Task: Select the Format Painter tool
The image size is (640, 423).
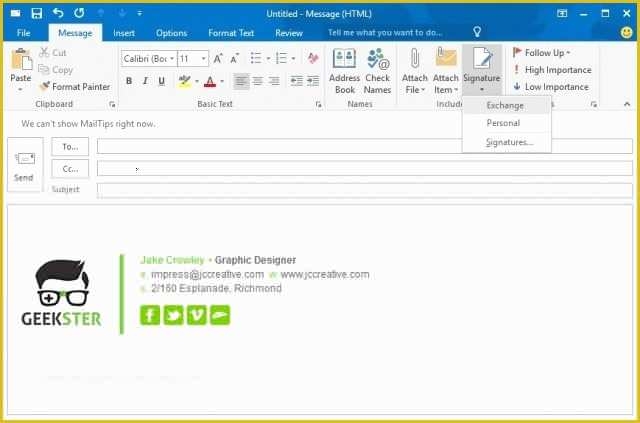Action: click(x=75, y=87)
